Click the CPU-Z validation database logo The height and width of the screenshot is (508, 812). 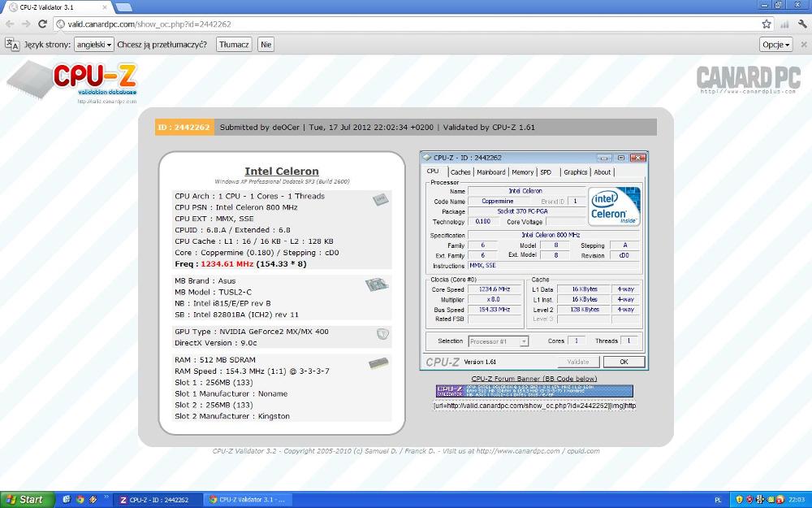tap(72, 81)
